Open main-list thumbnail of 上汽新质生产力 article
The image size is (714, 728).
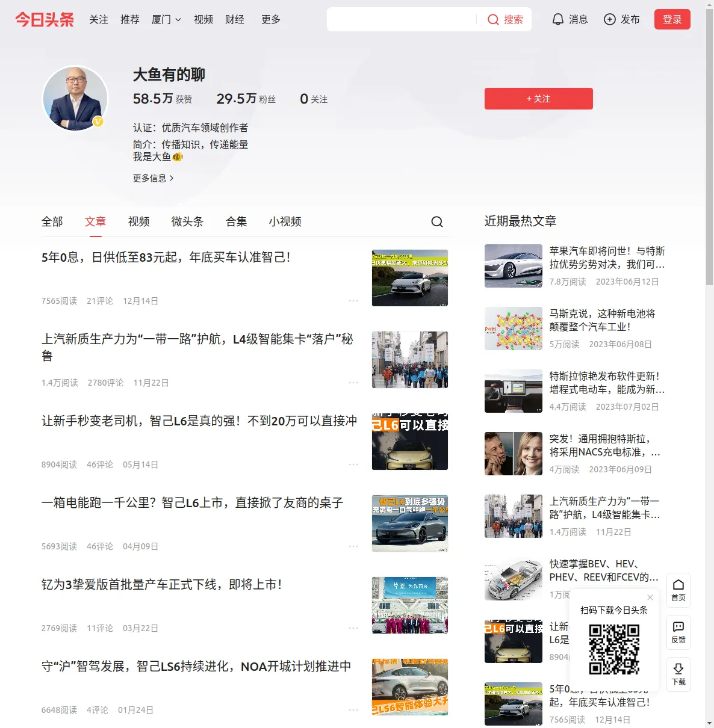(x=410, y=360)
